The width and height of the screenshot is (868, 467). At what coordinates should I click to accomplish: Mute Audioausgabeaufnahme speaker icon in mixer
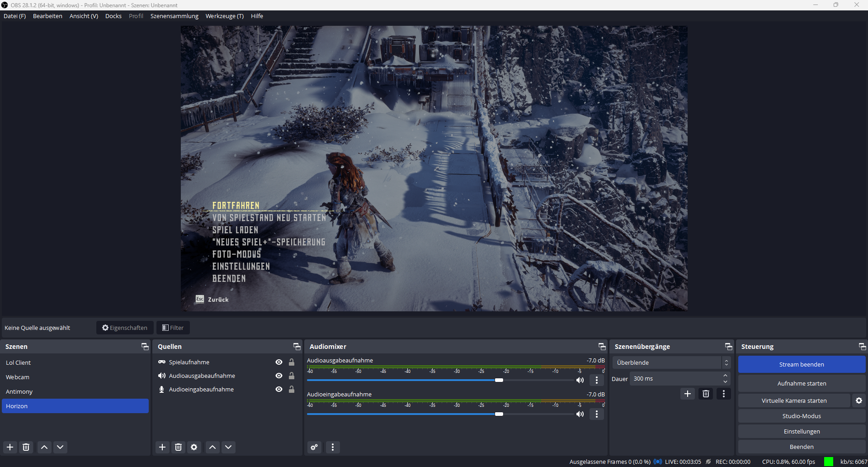[x=580, y=380]
